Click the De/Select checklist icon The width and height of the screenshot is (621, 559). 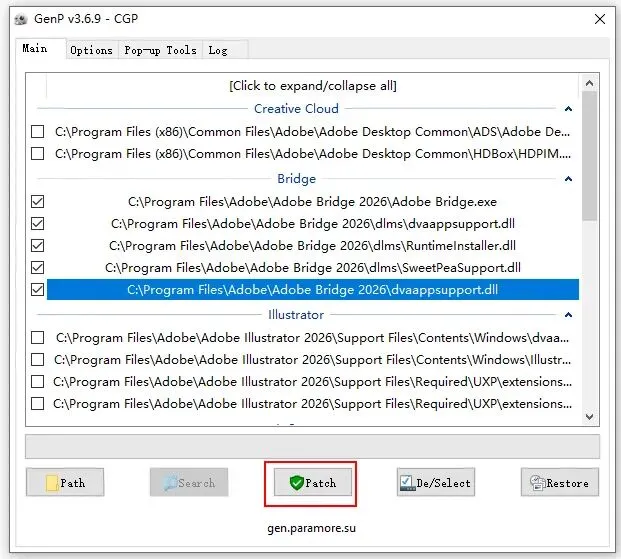click(x=407, y=483)
